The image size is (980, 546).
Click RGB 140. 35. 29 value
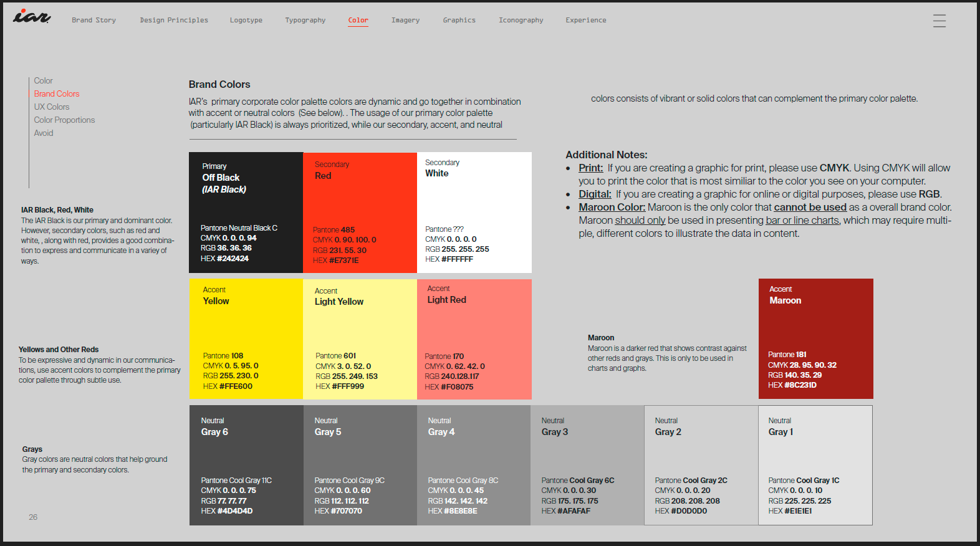click(x=794, y=375)
